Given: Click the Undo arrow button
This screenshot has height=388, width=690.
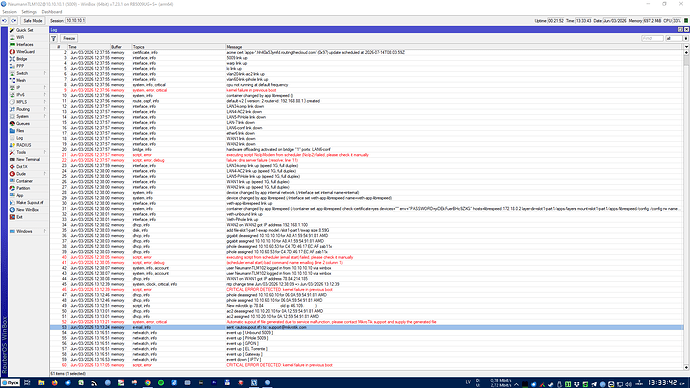Looking at the screenshot, I should tap(4, 21).
